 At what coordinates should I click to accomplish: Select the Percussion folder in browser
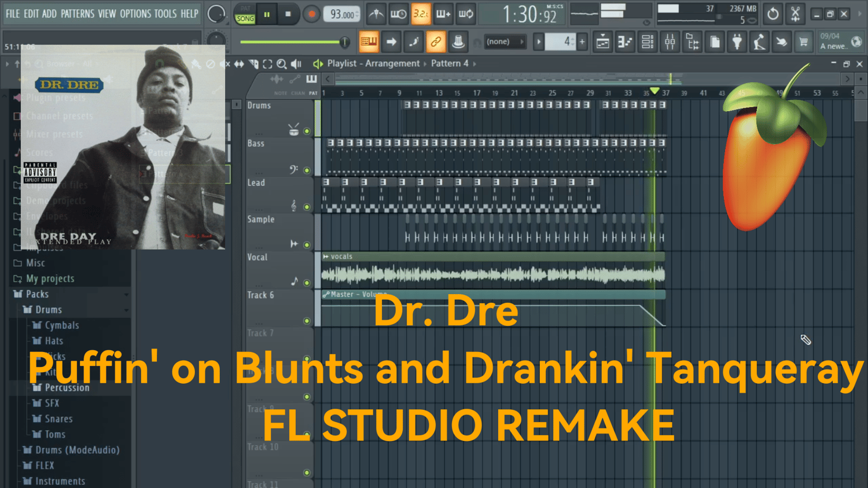[67, 388]
